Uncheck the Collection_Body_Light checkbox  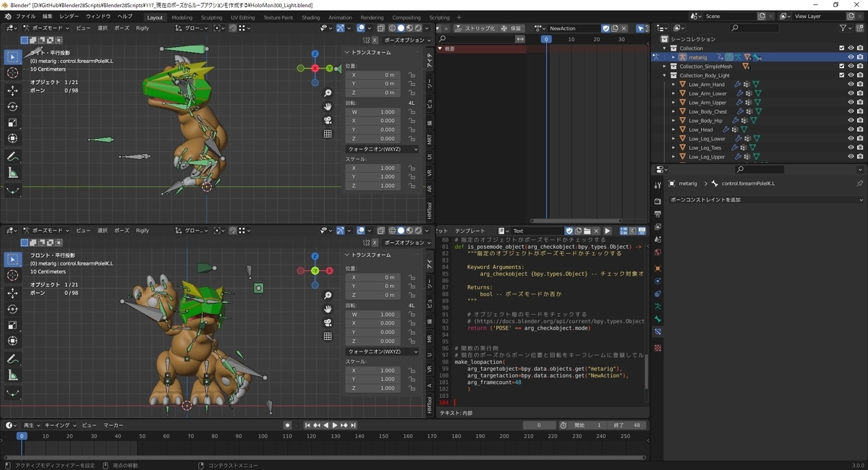[x=841, y=75]
